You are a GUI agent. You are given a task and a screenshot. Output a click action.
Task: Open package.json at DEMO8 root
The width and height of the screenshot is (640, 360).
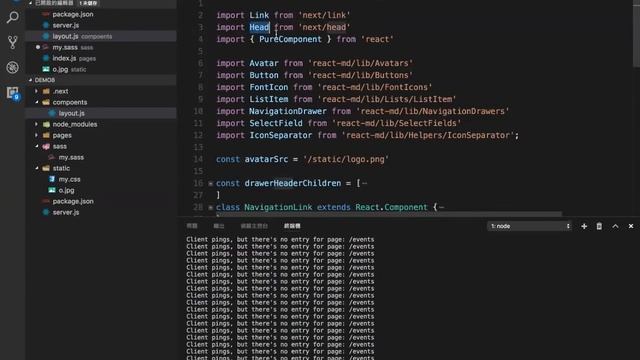(102, 201)
